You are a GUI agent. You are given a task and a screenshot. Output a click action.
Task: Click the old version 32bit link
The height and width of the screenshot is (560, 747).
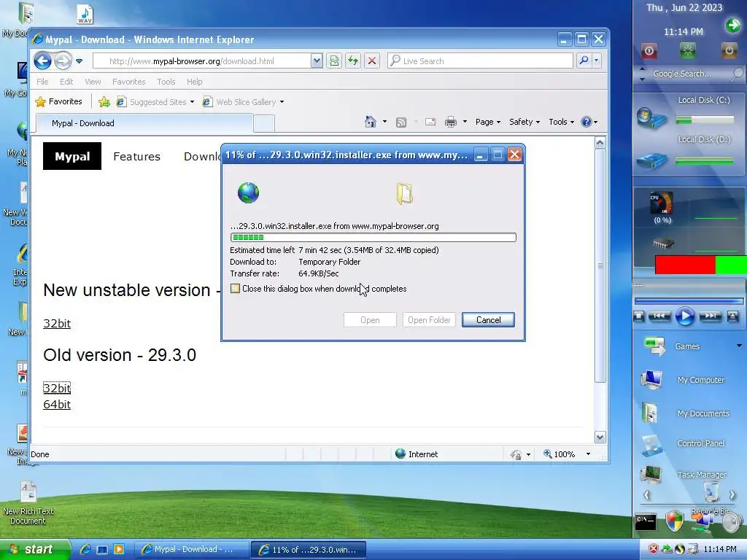point(57,388)
